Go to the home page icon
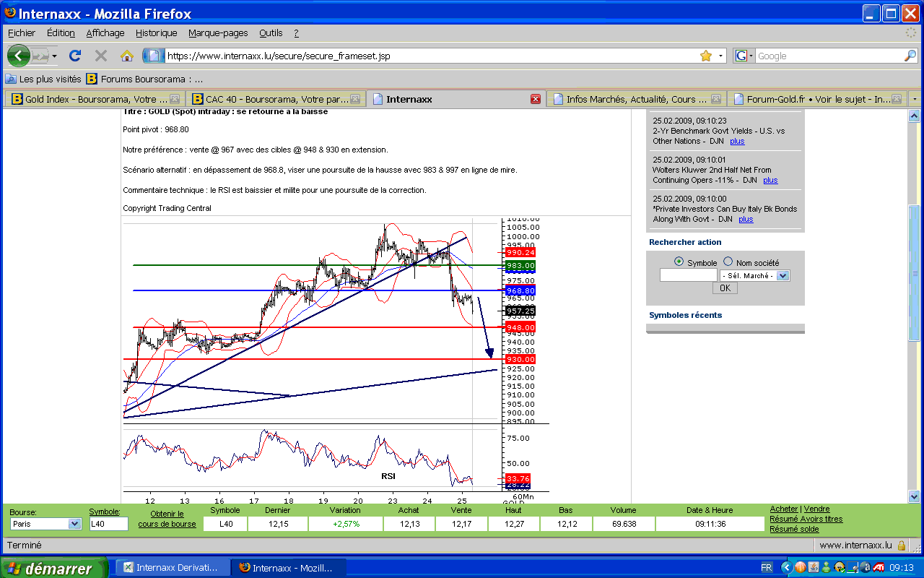 tap(127, 56)
